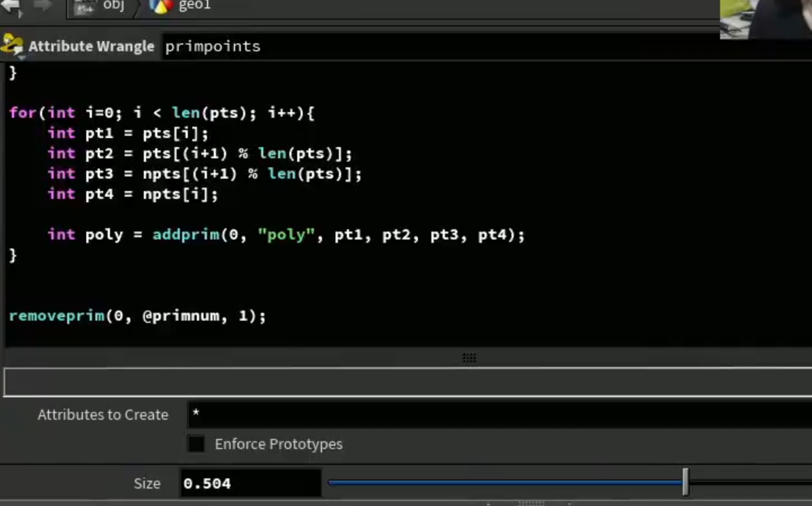Click the Attribute Wrangle node icon
812x506 pixels.
click(x=12, y=45)
